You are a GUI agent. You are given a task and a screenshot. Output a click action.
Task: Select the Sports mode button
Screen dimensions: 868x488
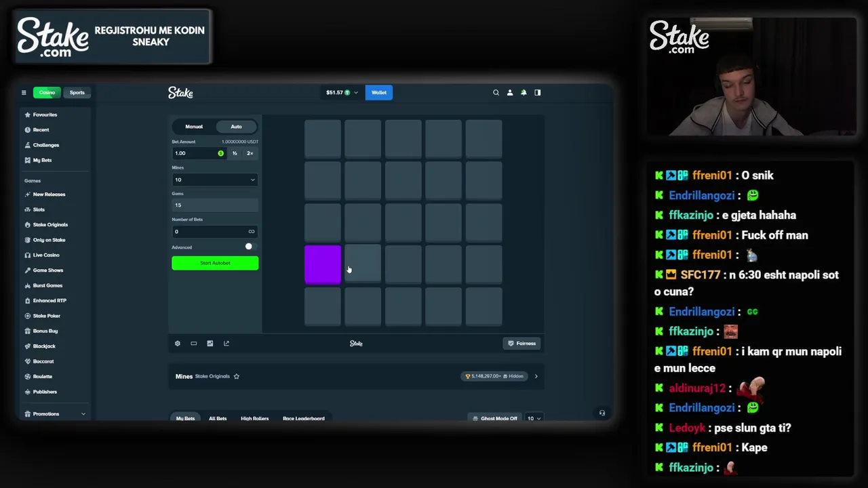coord(77,92)
